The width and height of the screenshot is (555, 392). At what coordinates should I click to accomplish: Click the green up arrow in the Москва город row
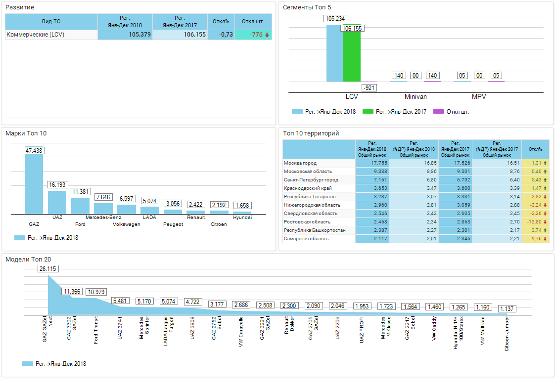[x=545, y=163]
